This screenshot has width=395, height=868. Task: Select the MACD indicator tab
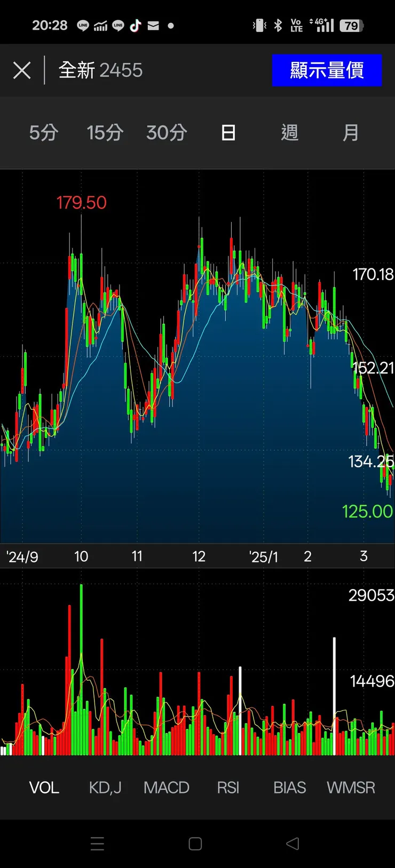click(x=167, y=787)
